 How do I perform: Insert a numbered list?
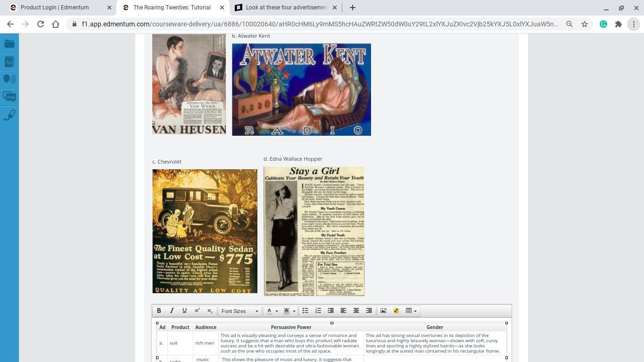(318, 311)
